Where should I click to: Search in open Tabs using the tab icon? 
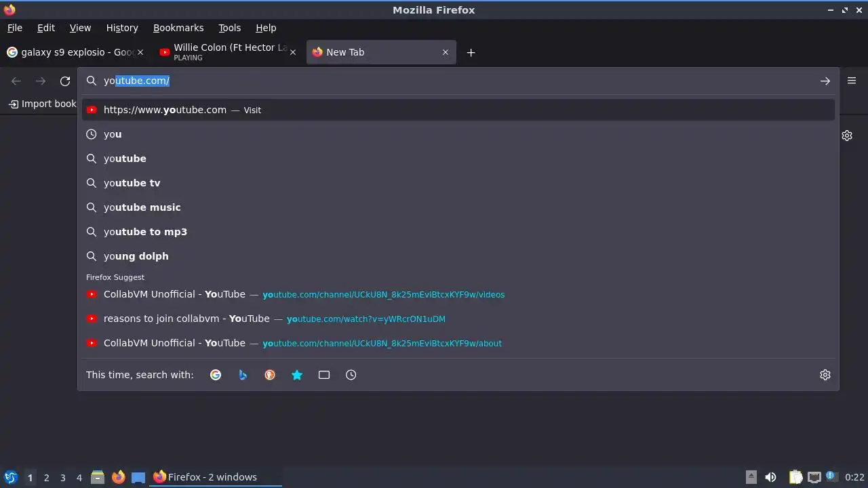324,375
